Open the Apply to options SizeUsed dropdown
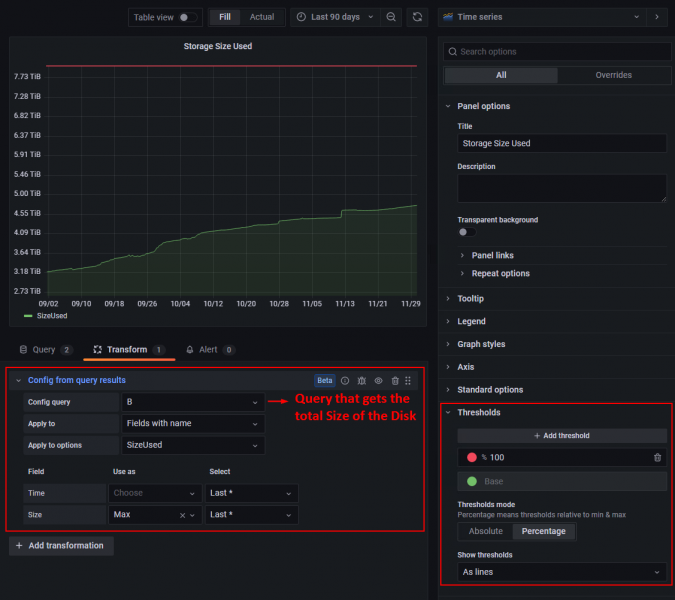This screenshot has height=600, width=675. pyautogui.click(x=193, y=445)
